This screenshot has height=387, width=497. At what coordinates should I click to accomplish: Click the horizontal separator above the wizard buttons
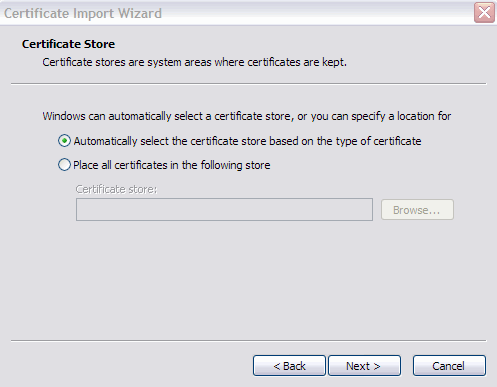pos(249,341)
